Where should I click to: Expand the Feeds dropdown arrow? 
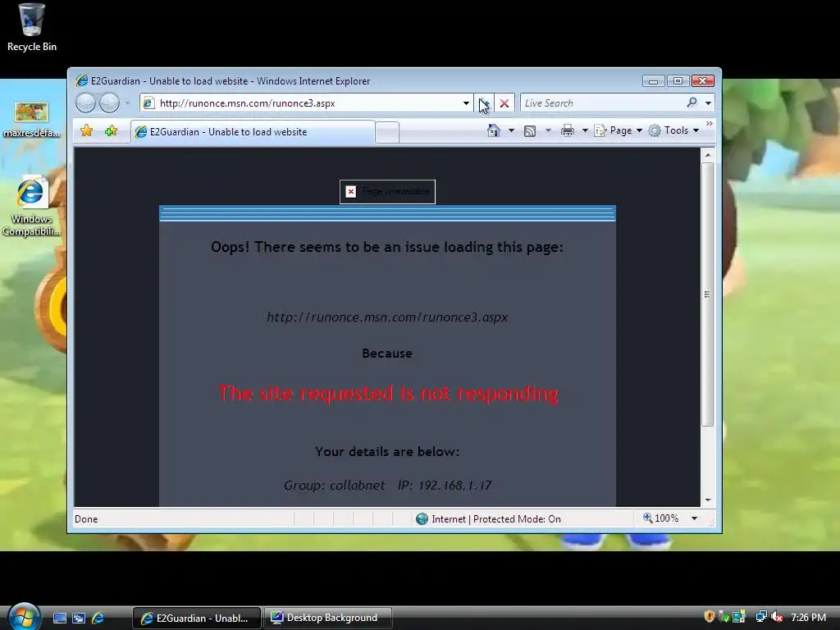(x=547, y=130)
